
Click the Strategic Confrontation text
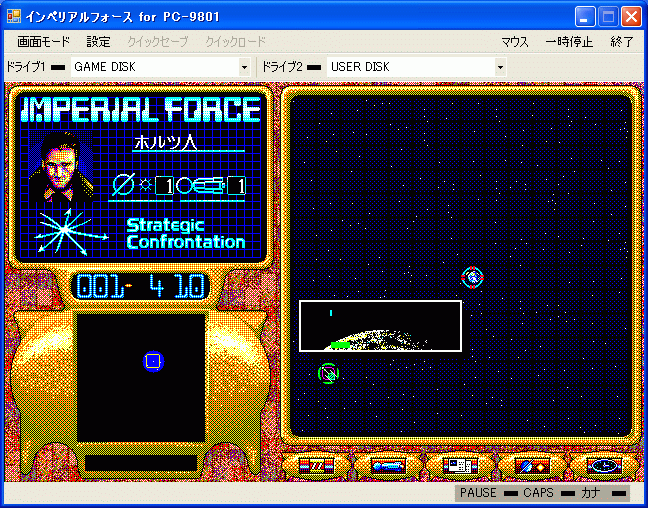tap(186, 234)
